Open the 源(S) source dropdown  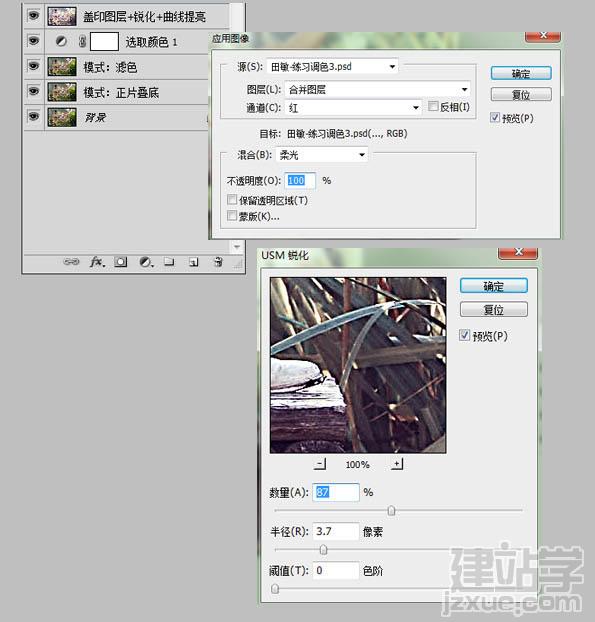pos(333,67)
